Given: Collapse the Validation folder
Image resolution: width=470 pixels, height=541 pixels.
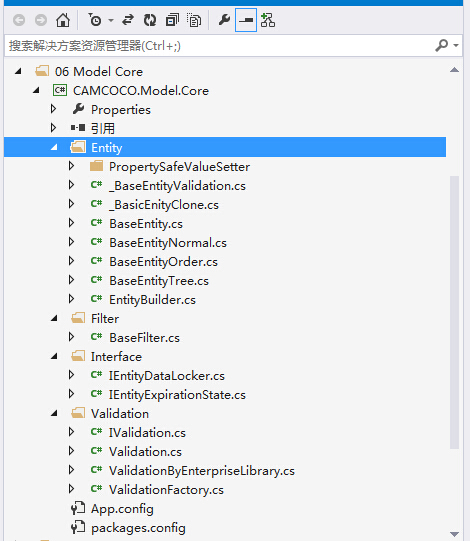Looking at the screenshot, I should tap(54, 413).
